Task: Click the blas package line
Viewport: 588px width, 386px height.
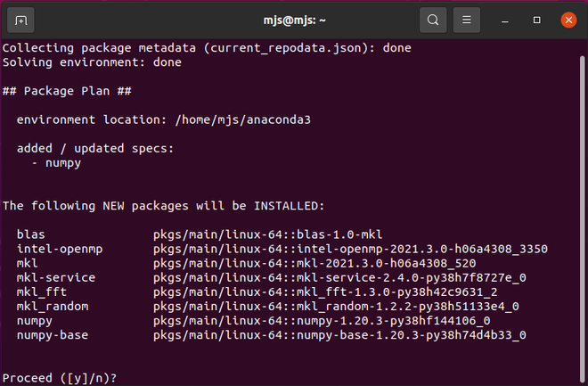Action: (x=200, y=234)
